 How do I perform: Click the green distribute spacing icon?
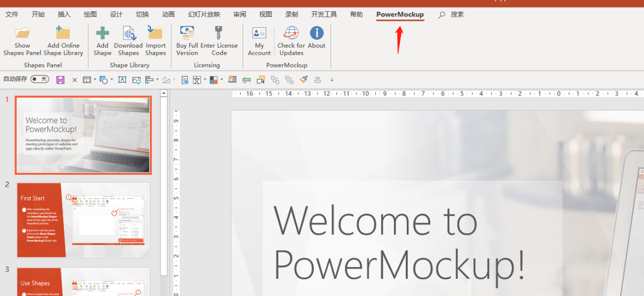pos(246,80)
